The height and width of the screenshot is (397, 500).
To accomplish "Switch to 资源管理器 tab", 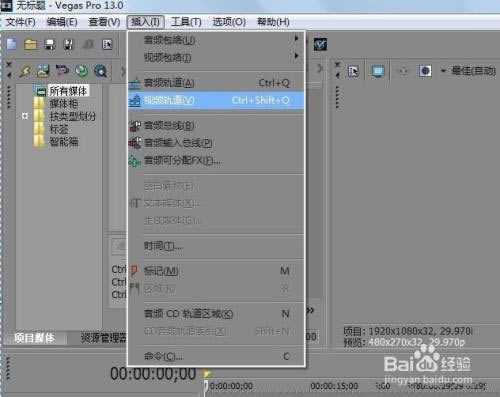I will (103, 338).
